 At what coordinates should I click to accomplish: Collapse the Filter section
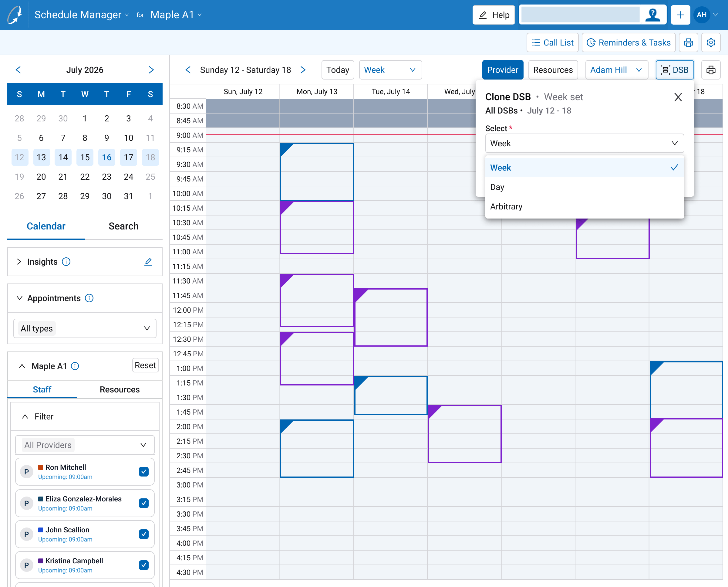click(25, 417)
